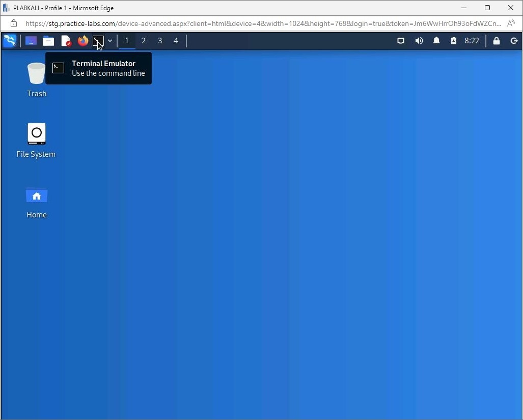The image size is (523, 420).
Task: Open the Kali applications menu
Action: 10,41
